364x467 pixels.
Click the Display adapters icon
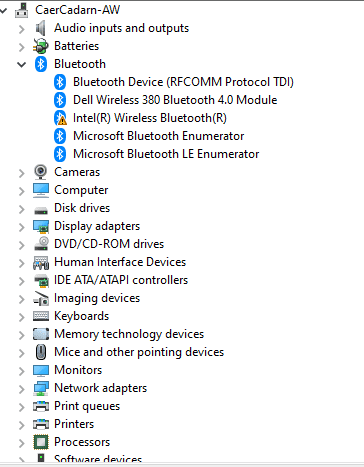pyautogui.click(x=41, y=226)
